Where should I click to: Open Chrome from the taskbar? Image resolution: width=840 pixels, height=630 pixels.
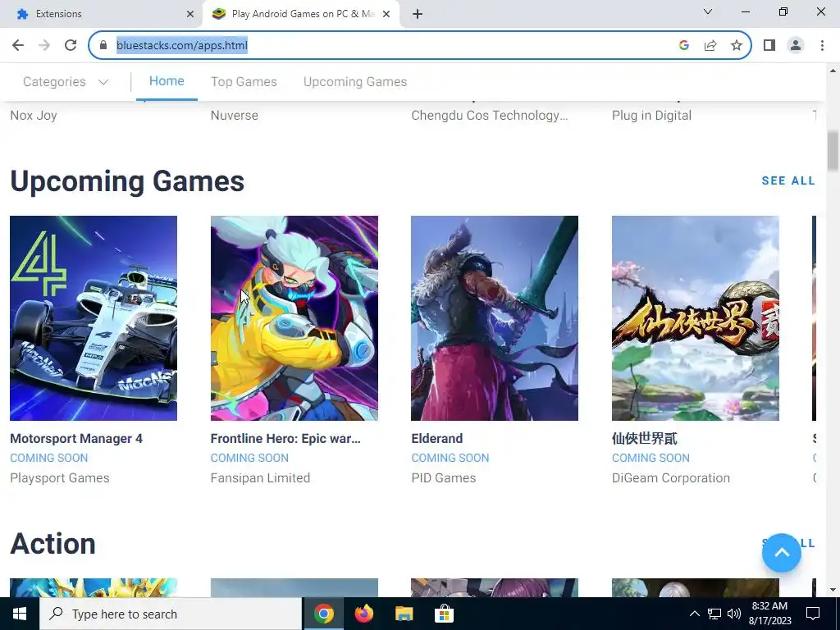[323, 614]
